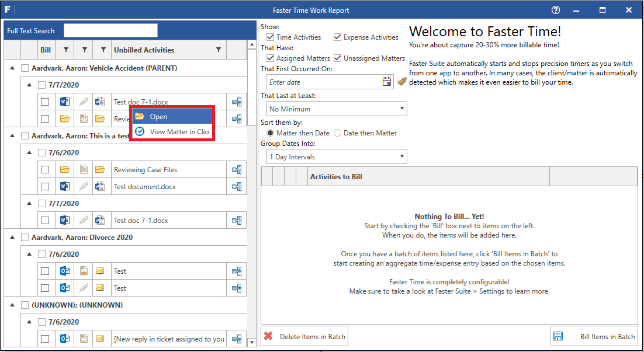Collapse the (UNKNOWN): (UNKNOWN) group
644x352 pixels.
point(12,305)
